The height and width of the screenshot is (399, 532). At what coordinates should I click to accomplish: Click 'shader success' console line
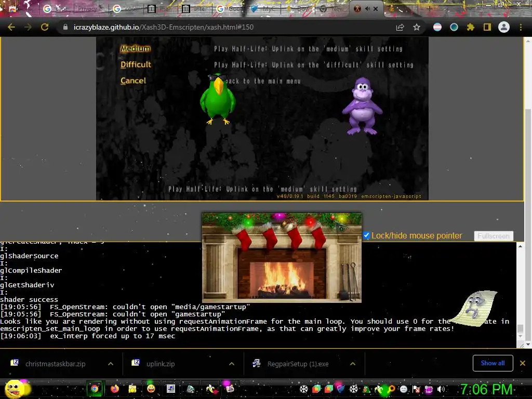[x=29, y=300]
